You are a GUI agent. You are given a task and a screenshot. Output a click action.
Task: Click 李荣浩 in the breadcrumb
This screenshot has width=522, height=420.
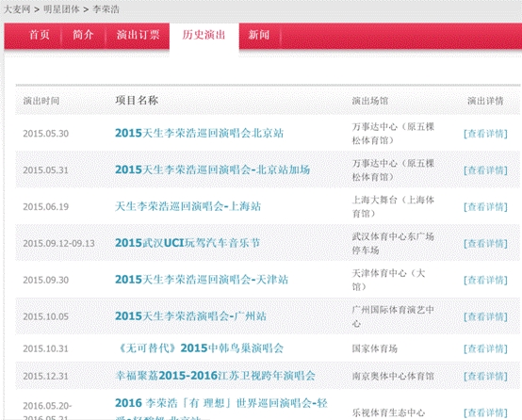click(x=106, y=9)
